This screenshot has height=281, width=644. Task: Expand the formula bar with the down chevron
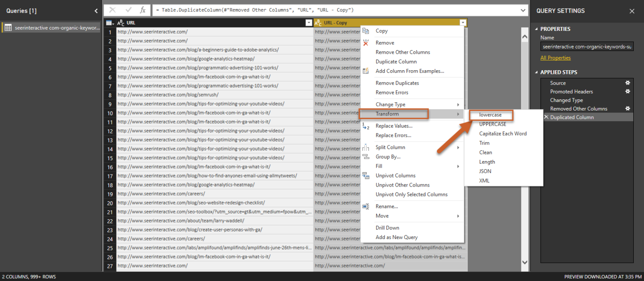click(x=523, y=10)
